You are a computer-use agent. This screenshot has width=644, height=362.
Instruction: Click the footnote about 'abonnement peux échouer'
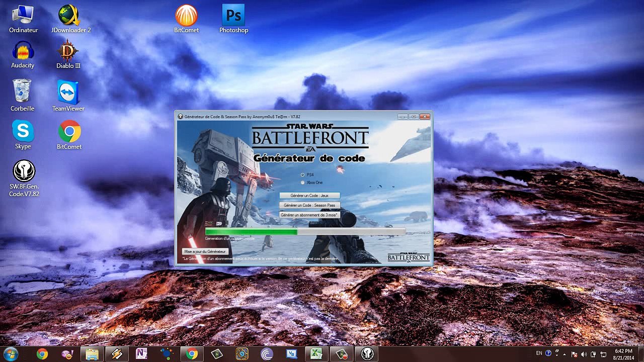tap(260, 258)
